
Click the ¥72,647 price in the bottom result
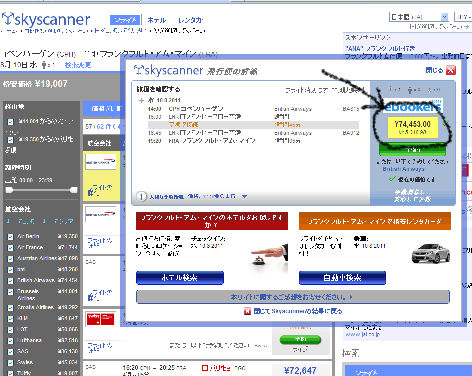coord(300,370)
